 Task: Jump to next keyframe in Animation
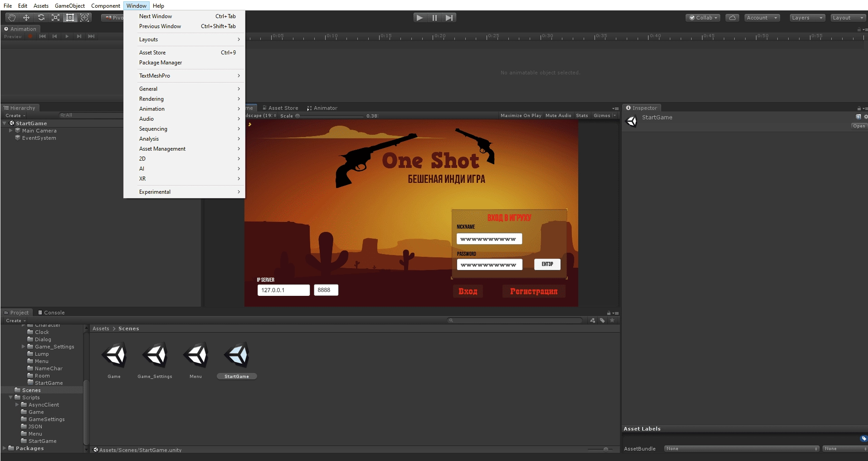(x=79, y=36)
